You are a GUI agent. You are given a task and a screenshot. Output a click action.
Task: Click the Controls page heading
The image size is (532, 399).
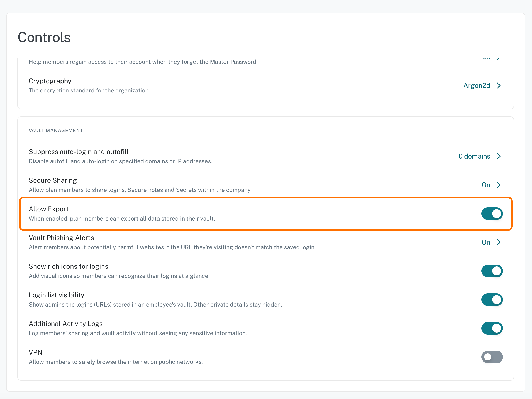[44, 37]
